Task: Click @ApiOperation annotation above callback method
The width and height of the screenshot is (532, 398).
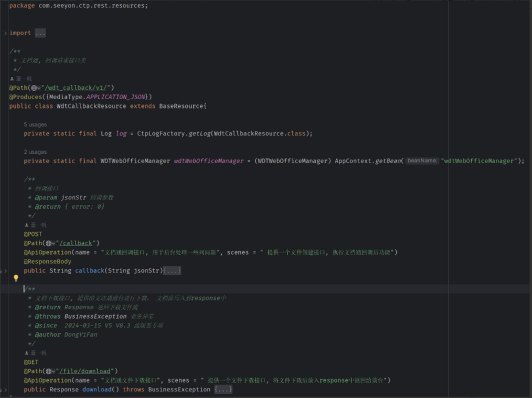Action: pos(48,253)
